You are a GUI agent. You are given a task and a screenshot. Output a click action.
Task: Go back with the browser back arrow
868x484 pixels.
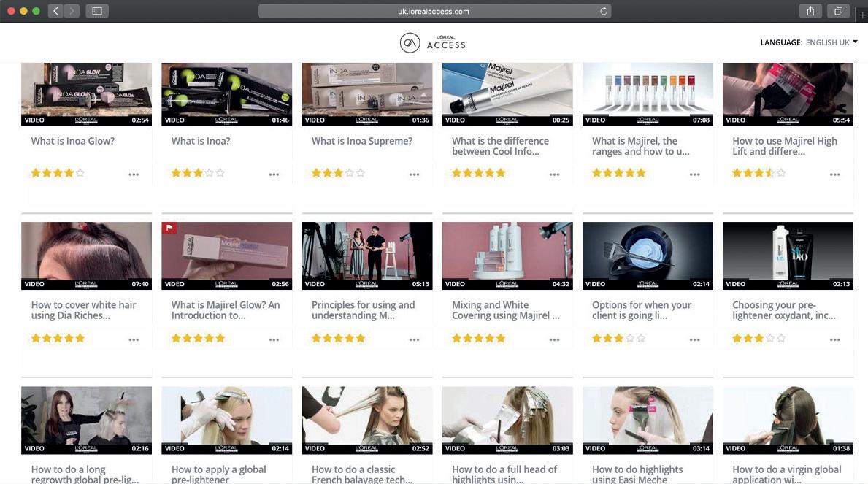pyautogui.click(x=55, y=10)
